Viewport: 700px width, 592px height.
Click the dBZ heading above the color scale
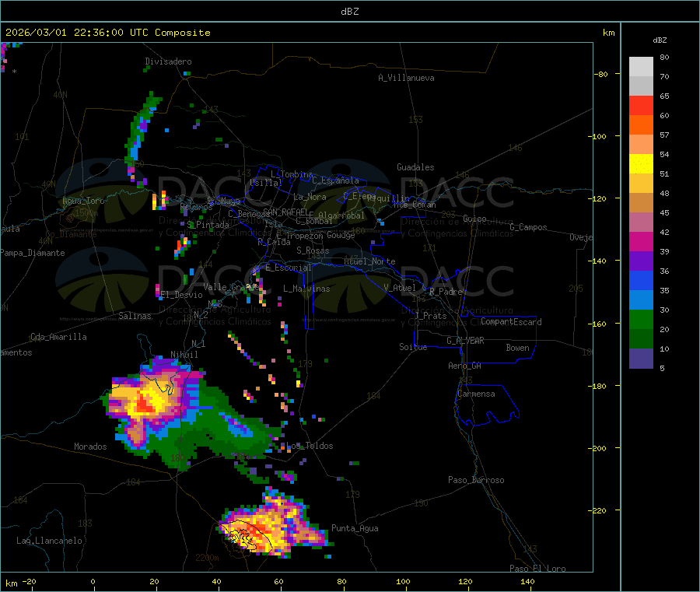point(660,40)
